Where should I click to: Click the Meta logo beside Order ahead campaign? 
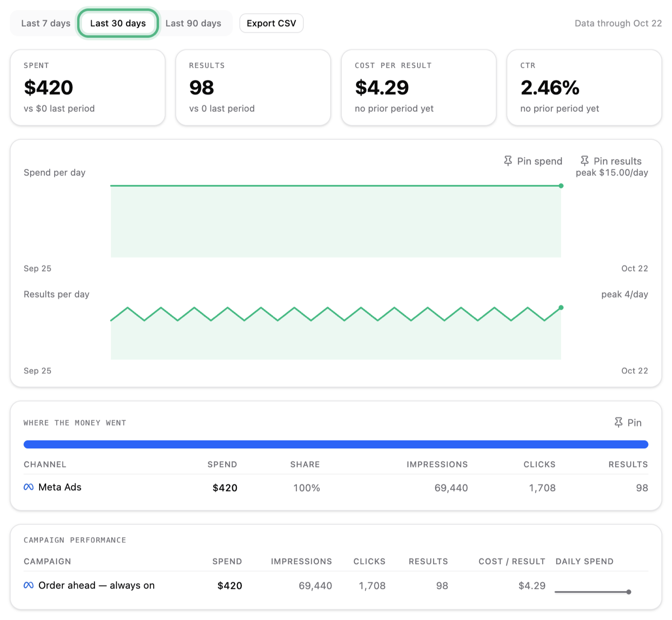tap(29, 585)
